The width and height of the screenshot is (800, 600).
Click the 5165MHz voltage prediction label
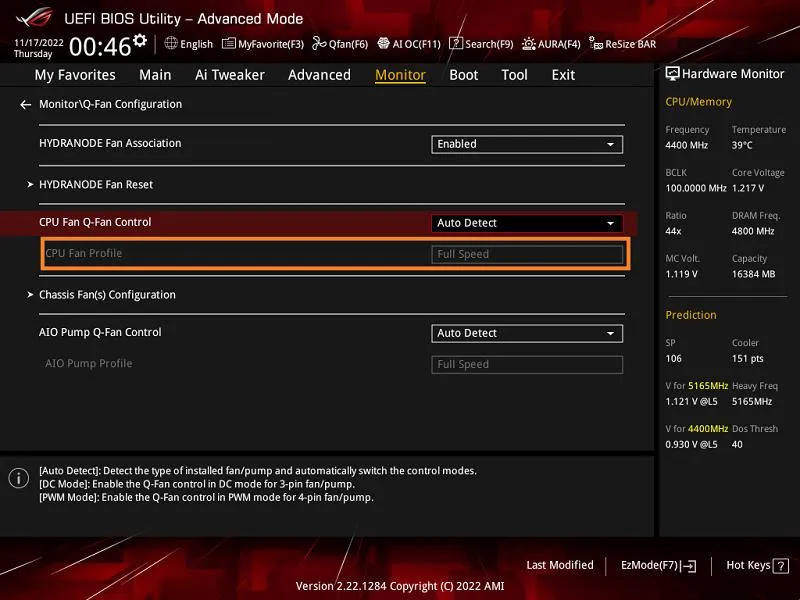point(696,386)
